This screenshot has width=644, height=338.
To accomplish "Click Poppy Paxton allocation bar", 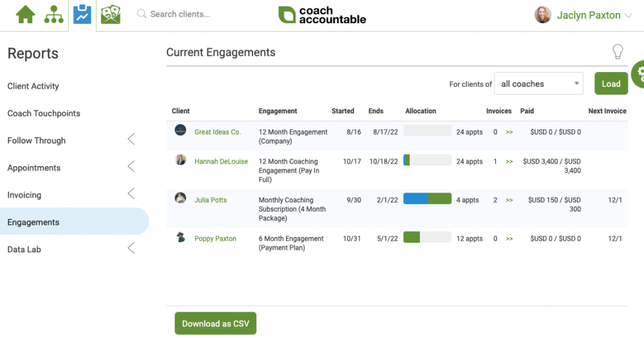I will pyautogui.click(x=427, y=238).
